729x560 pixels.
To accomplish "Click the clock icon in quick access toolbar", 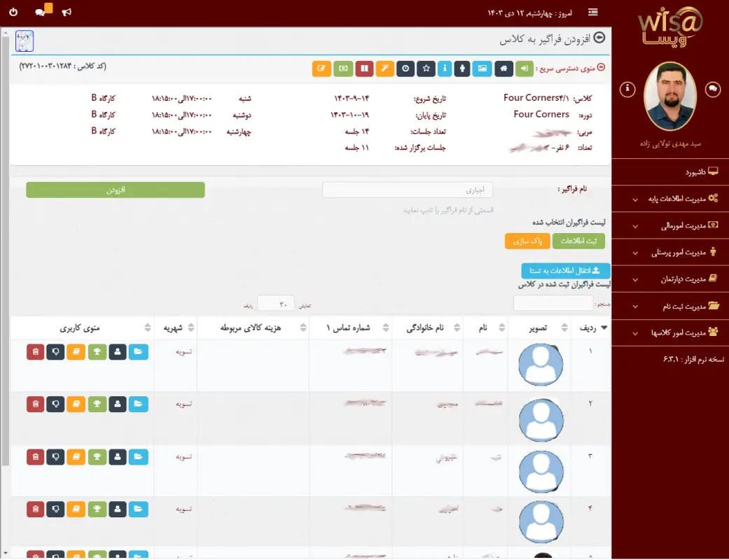I will coord(405,68).
